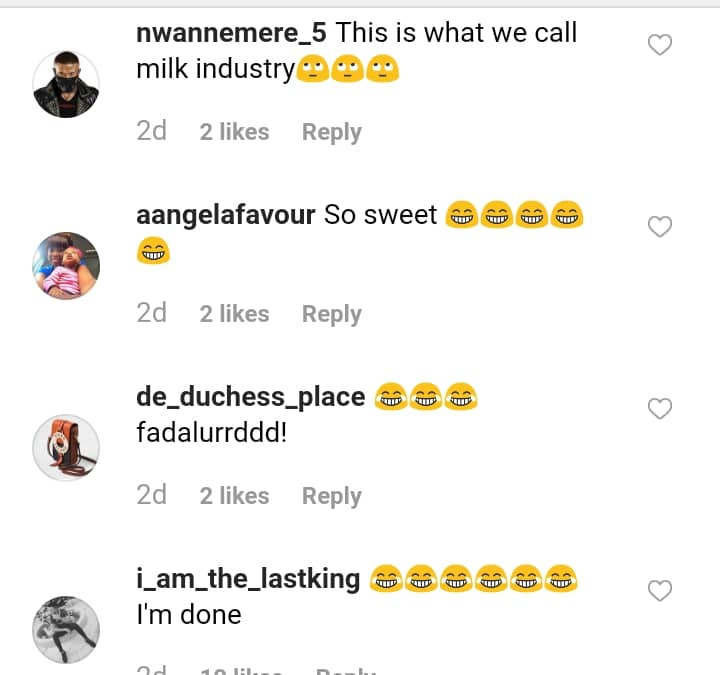Reply to aangelafavour's "So sweet" comment
Screen dimensions: 720x675
331,314
